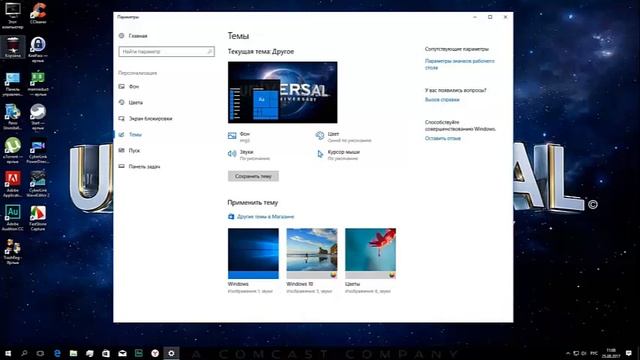Click the Settings gear on the taskbar
This screenshot has height=360, width=640.
(x=171, y=353)
